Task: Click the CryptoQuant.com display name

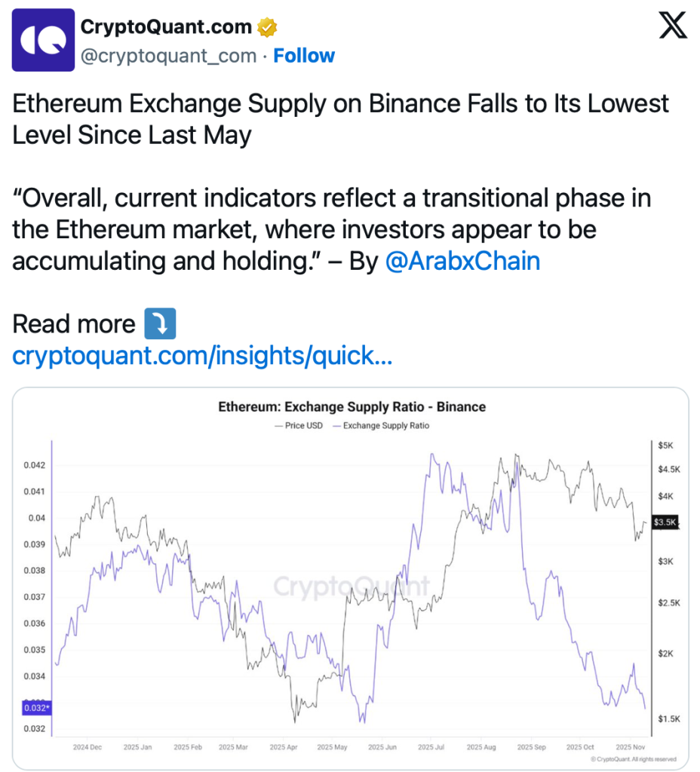Action: (x=166, y=27)
